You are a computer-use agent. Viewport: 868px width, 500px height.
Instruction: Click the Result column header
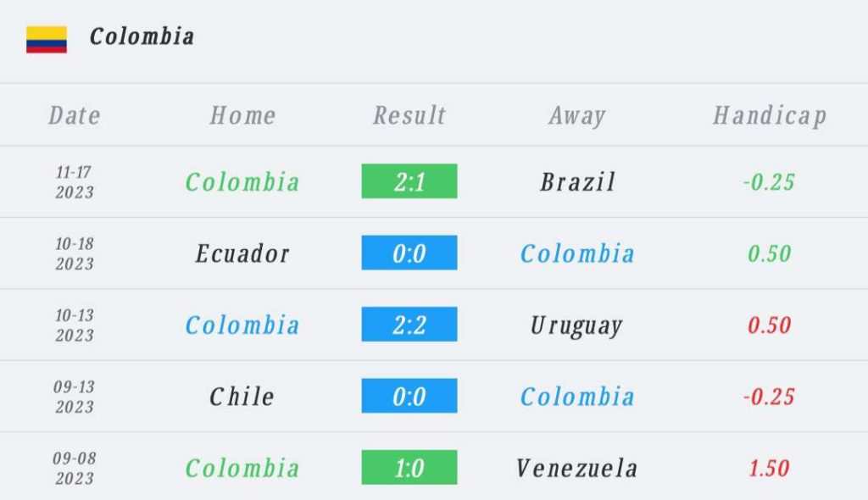[409, 115]
